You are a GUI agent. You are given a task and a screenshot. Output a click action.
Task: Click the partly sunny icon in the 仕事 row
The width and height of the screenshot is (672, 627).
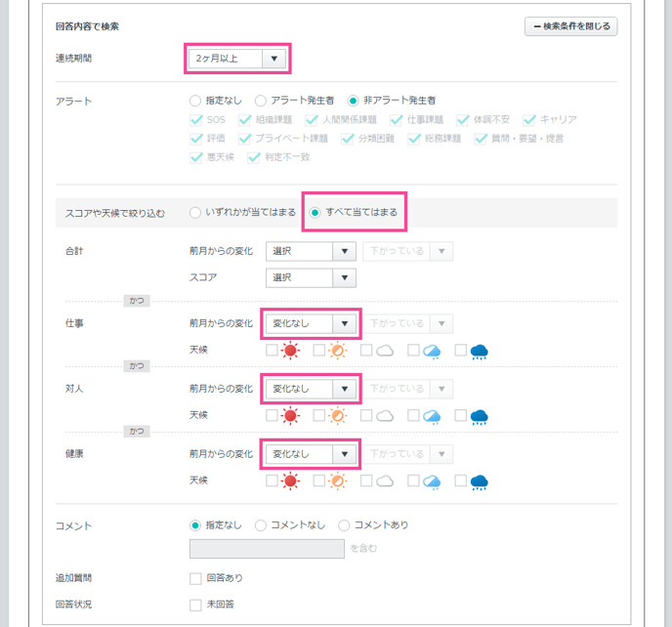click(x=337, y=351)
